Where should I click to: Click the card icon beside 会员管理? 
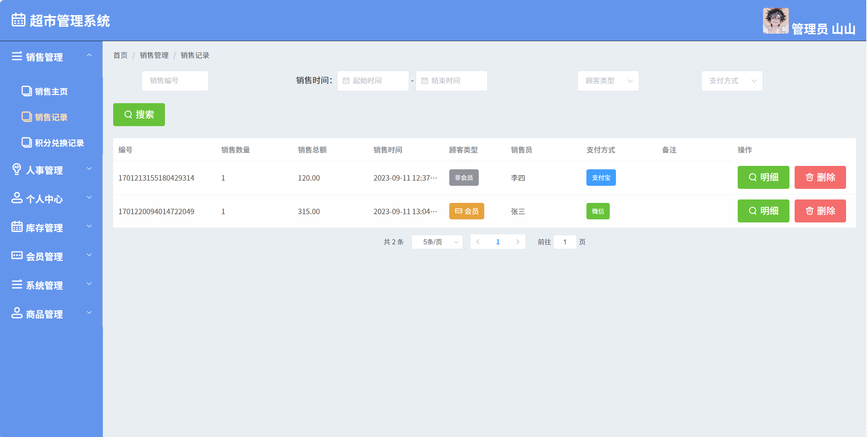17,255
